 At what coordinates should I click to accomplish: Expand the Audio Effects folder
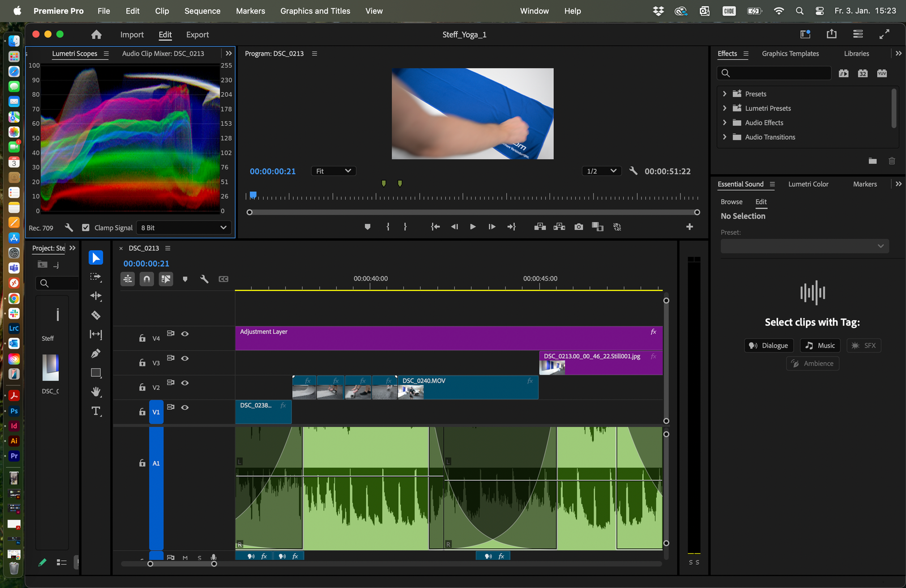[x=724, y=122]
